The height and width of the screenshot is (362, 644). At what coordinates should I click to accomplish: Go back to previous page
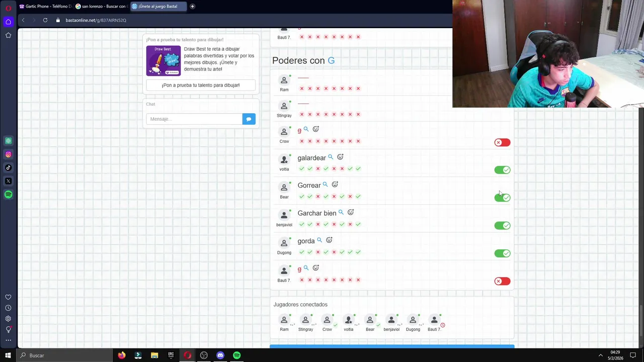point(23,20)
